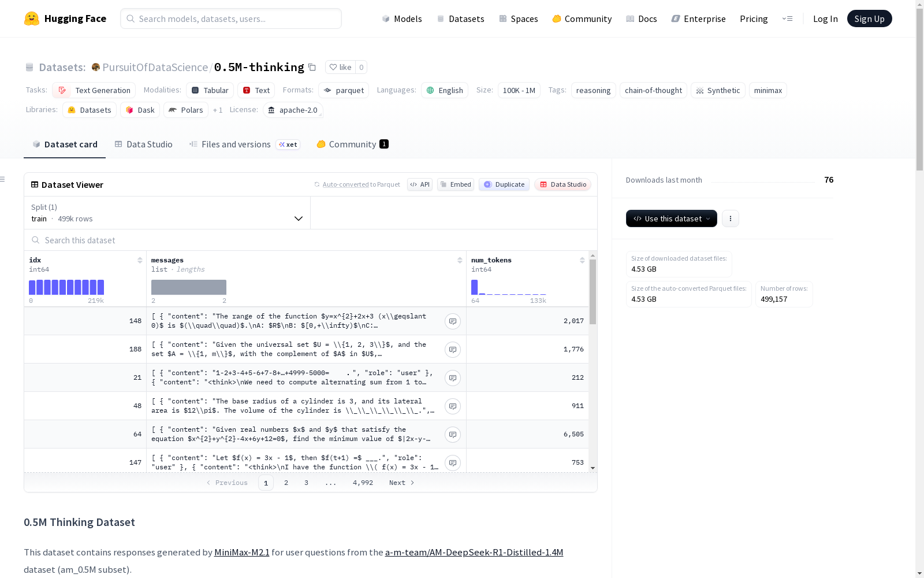Viewport: 924px width, 578px height.
Task: Focus the Search models, datasets, users field
Action: tap(231, 18)
